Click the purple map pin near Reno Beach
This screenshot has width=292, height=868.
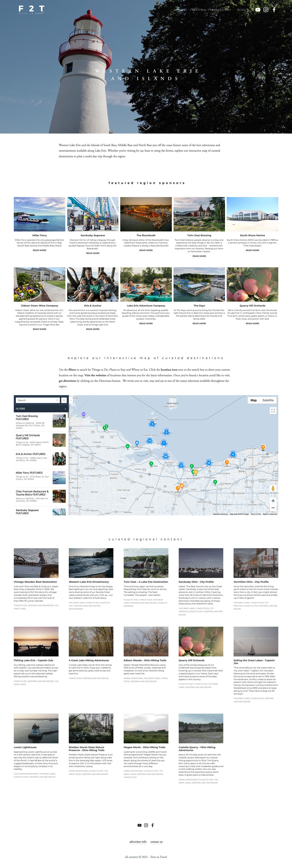pos(84,414)
